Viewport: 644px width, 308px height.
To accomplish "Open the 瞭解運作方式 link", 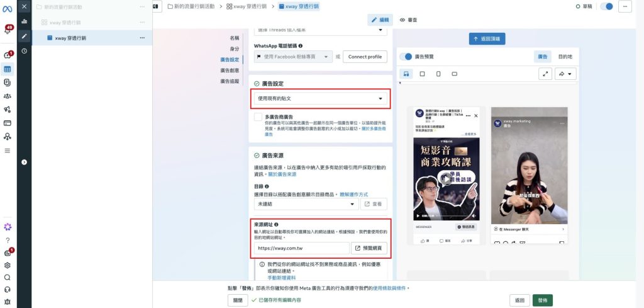I will [x=353, y=194].
